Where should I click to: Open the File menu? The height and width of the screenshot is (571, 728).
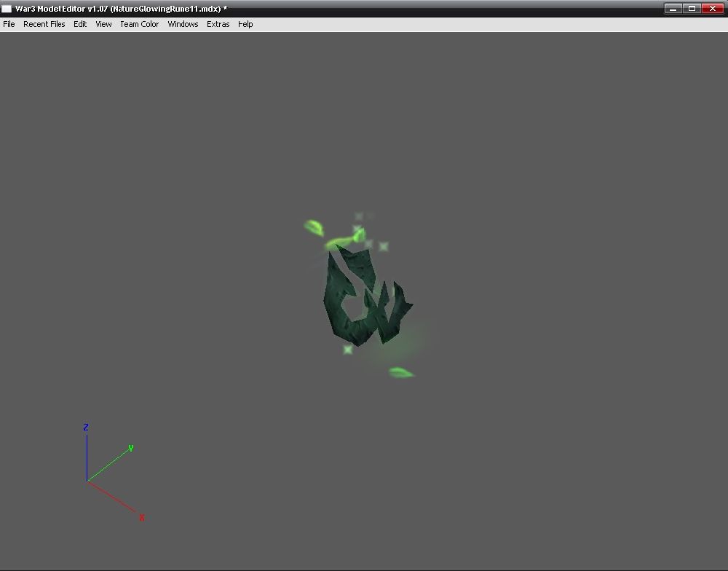click(9, 24)
